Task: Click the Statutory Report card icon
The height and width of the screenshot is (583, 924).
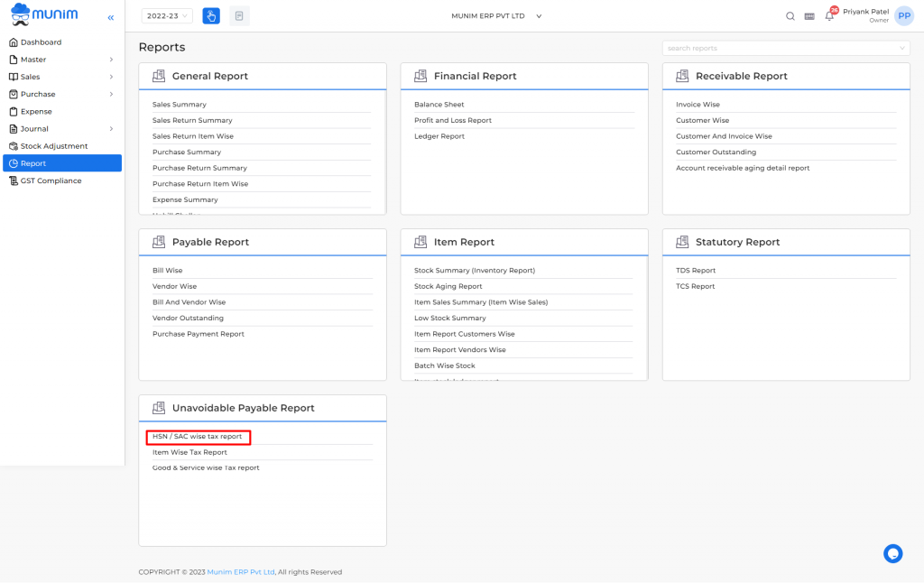Action: 682,242
